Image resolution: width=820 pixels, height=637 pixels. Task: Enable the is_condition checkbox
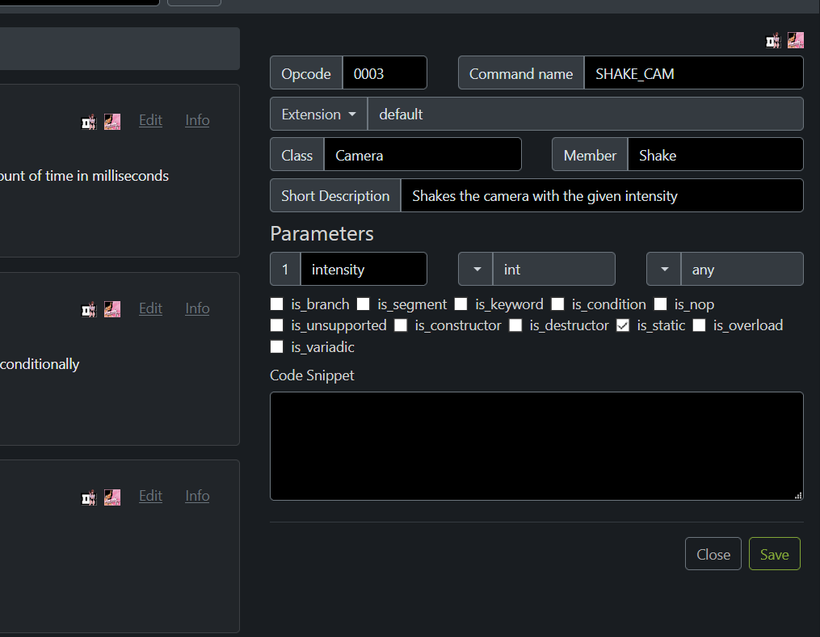[558, 304]
